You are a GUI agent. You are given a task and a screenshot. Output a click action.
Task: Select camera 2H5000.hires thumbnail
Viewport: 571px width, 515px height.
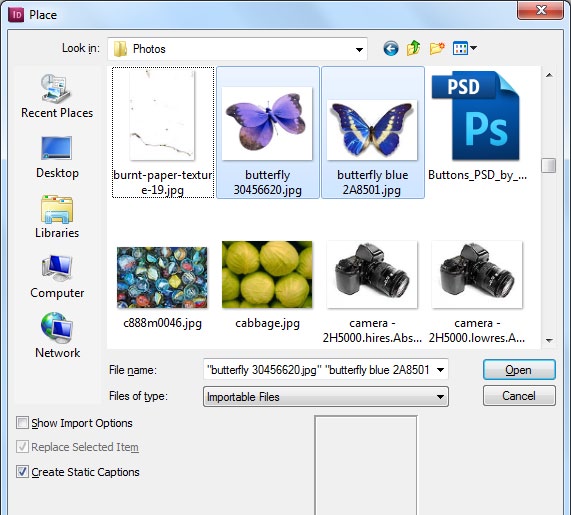372,274
